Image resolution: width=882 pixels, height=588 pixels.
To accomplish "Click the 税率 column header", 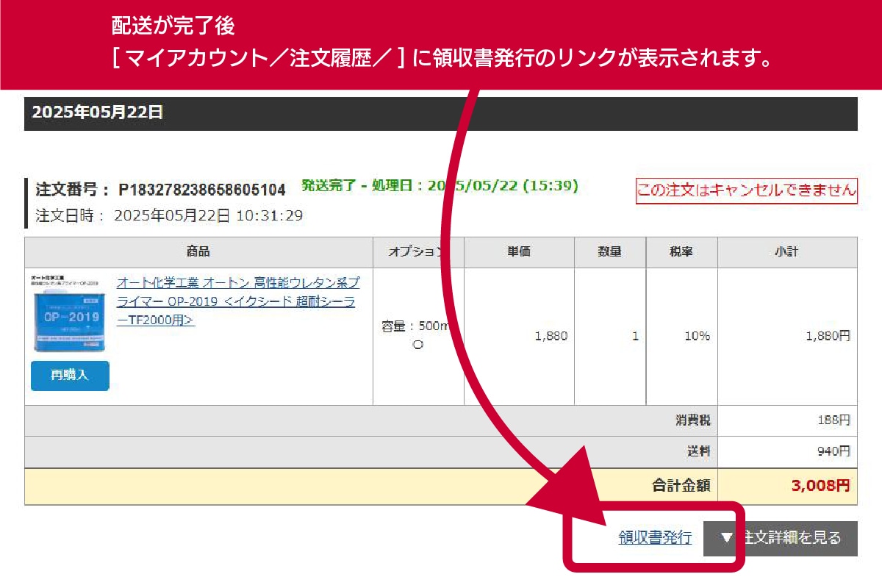I will [x=681, y=252].
